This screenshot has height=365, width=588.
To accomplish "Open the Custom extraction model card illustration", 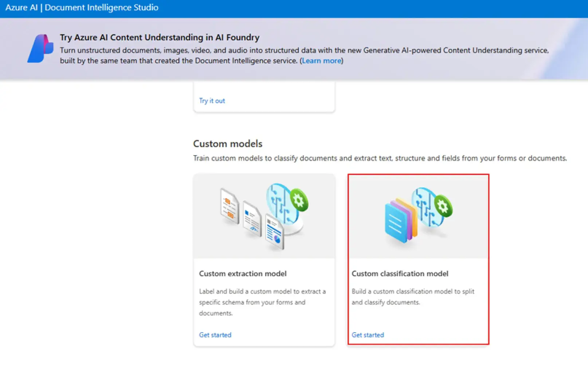I will (264, 216).
